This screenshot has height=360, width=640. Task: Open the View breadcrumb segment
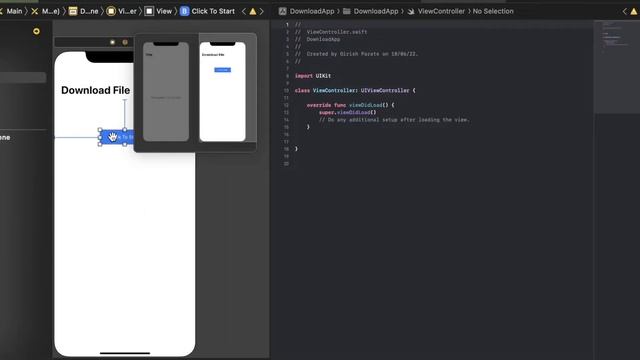point(159,11)
